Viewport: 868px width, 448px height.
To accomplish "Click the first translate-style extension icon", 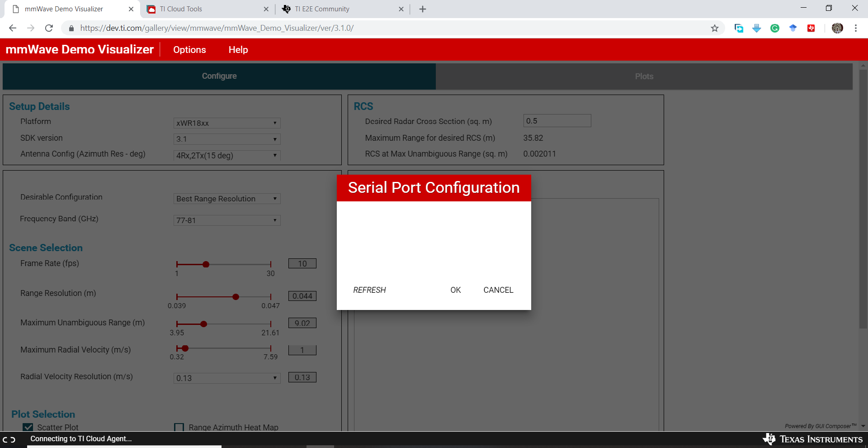I will click(739, 29).
